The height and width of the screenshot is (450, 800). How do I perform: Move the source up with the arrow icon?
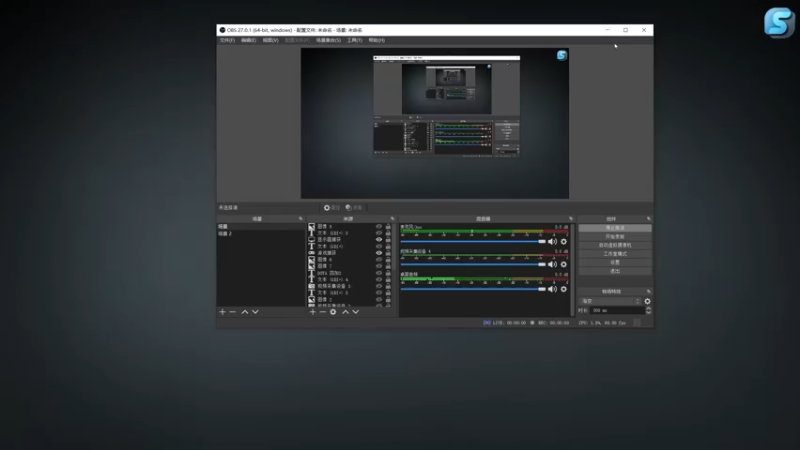tap(345, 312)
